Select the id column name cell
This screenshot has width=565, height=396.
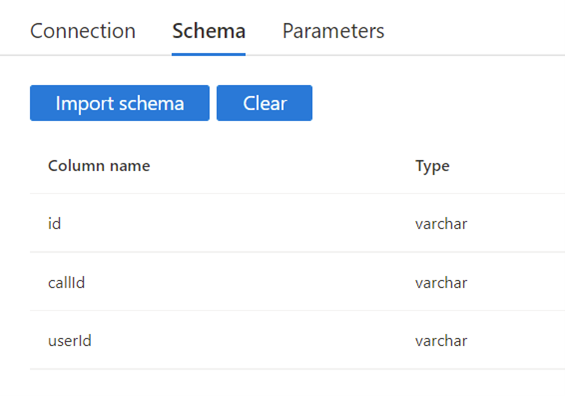pyautogui.click(x=54, y=224)
